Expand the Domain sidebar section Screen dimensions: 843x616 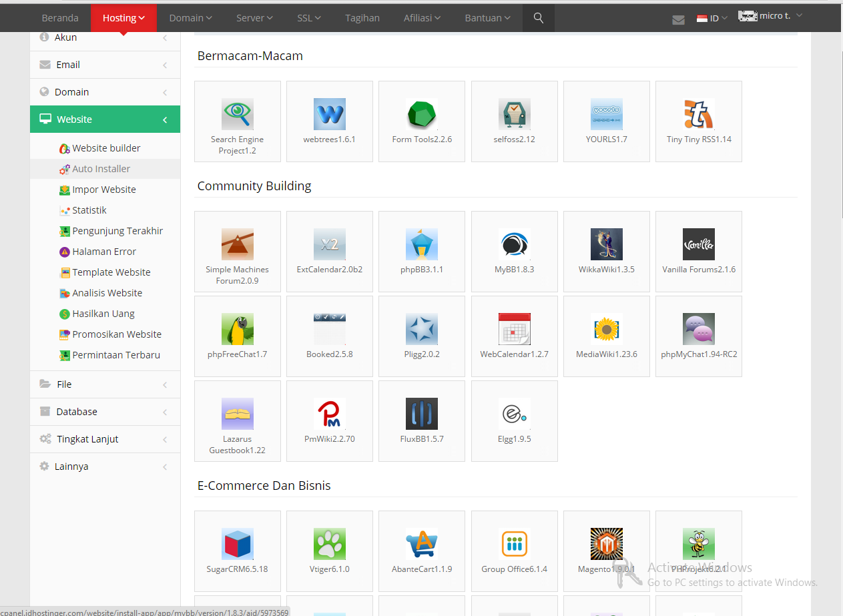tap(105, 92)
